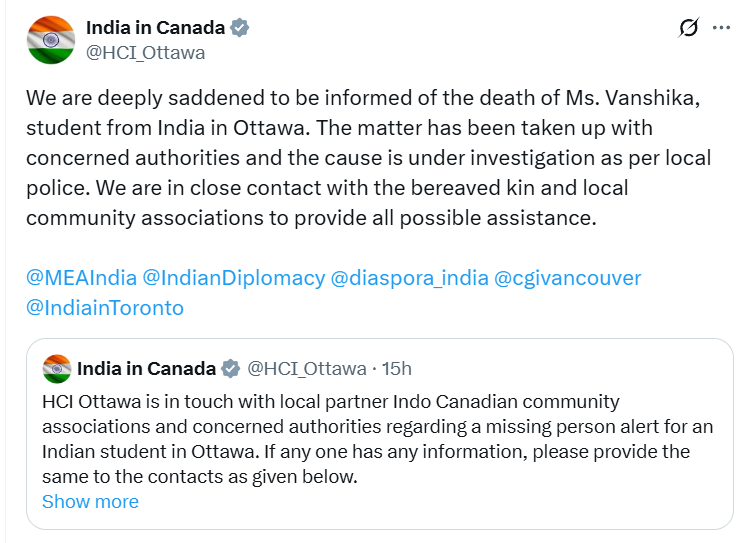This screenshot has width=750, height=543.
Task: Click verified badge inside the quoted post
Action: (230, 369)
